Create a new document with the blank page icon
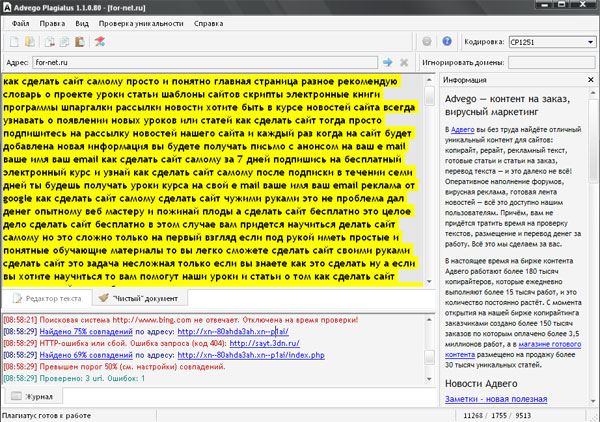Screen dimensions: 600x422 coord(14,42)
